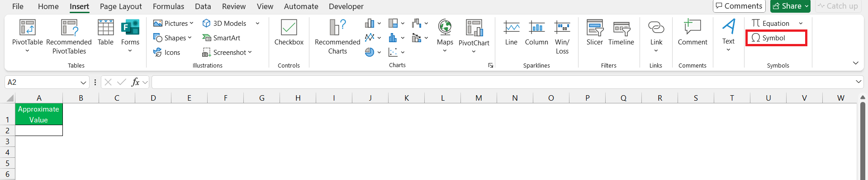868x180 pixels.
Task: Switch to the View tab
Action: 265,6
